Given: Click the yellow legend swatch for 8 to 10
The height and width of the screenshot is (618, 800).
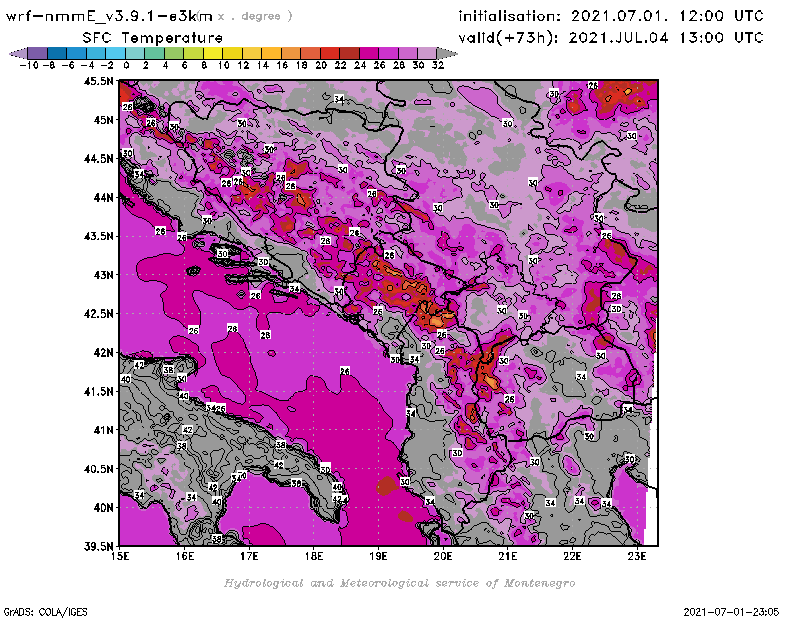Looking at the screenshot, I should 213,53.
